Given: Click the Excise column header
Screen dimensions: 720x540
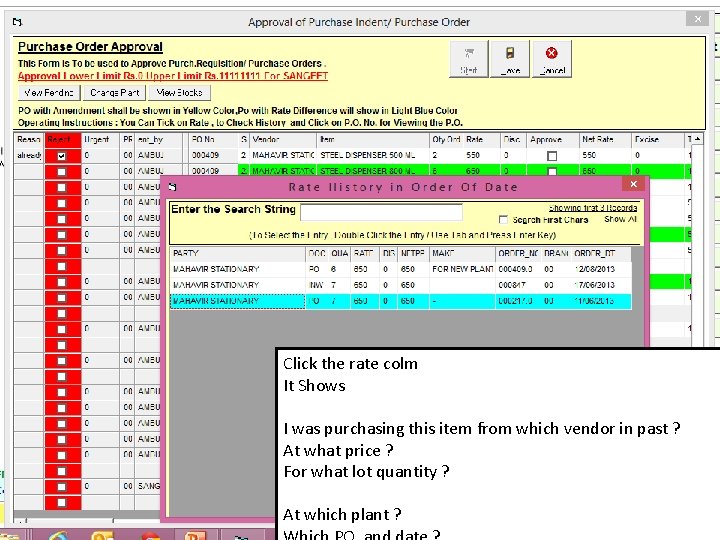Looking at the screenshot, I should coord(658,139).
